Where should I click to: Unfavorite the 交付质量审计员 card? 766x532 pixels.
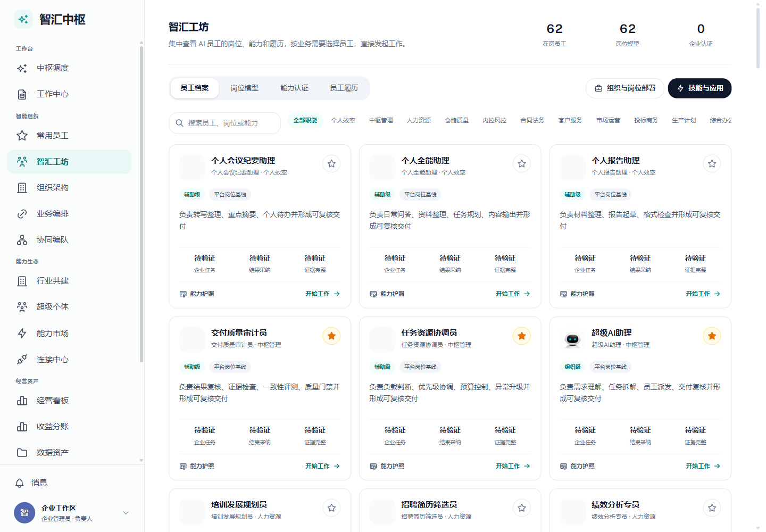pos(331,336)
